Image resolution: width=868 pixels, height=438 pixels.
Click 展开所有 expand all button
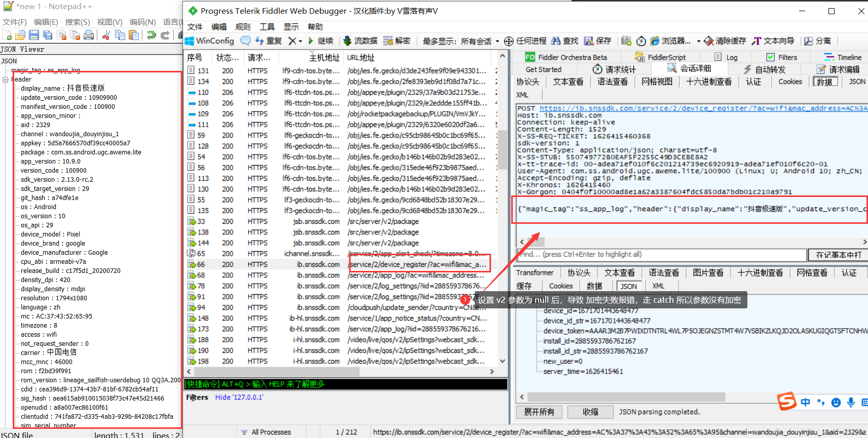click(x=539, y=412)
